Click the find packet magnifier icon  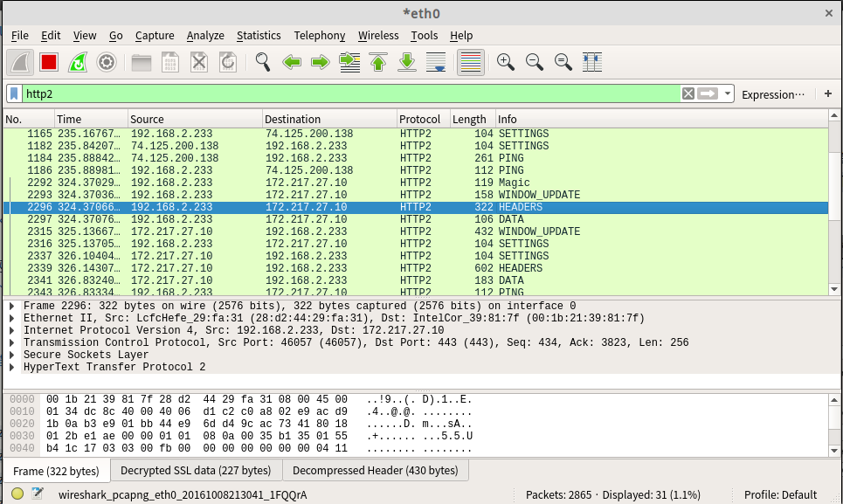click(262, 62)
